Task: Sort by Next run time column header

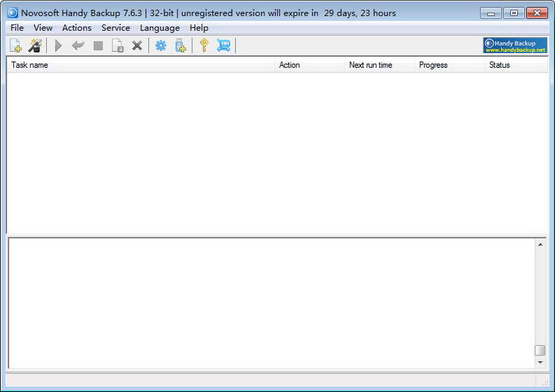Action: coord(379,65)
